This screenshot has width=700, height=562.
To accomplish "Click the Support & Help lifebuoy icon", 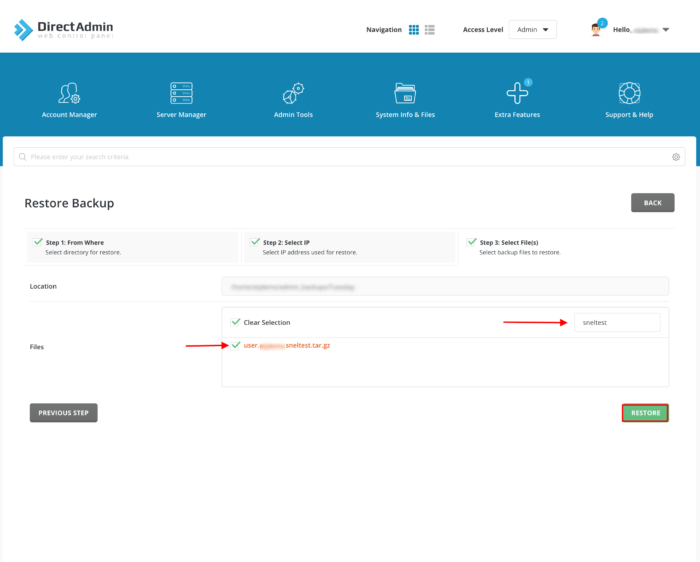I will coord(629,94).
